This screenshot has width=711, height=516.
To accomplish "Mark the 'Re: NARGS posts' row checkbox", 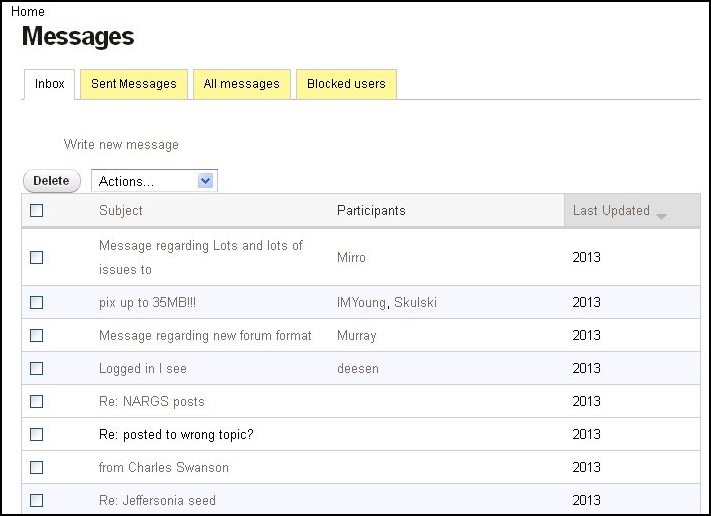I will [x=37, y=402].
